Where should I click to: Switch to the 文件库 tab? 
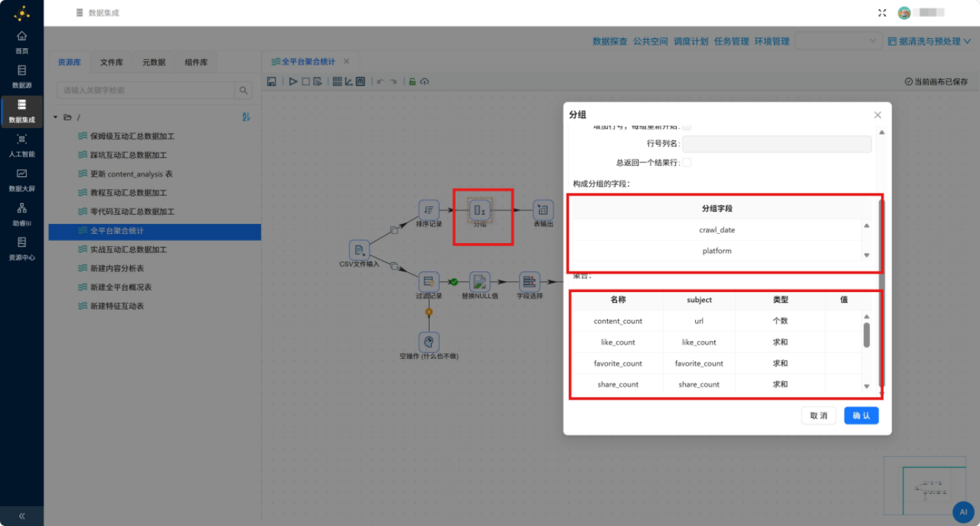coord(111,63)
